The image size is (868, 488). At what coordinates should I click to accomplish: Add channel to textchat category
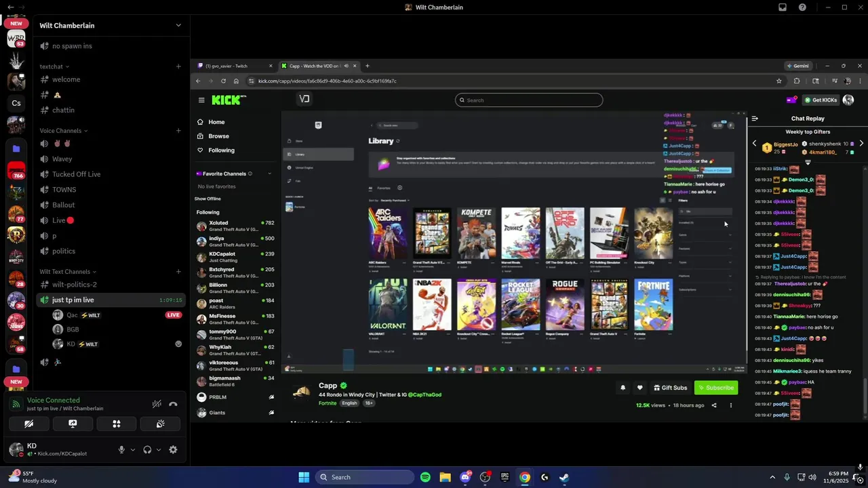point(178,66)
